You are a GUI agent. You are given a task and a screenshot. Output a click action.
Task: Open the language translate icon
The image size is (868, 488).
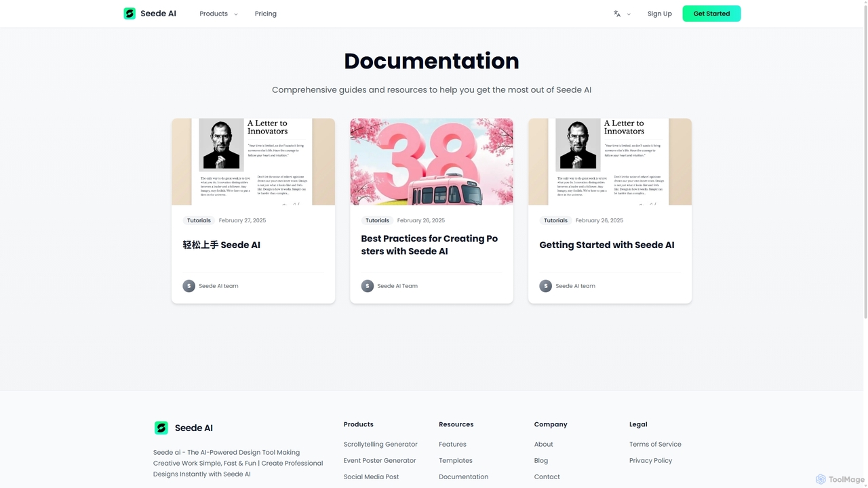click(617, 14)
